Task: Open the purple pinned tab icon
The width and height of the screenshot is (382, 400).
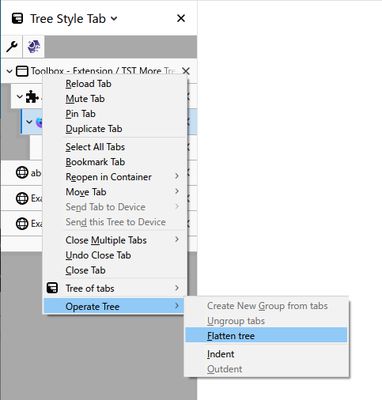Action: pyautogui.click(x=34, y=47)
